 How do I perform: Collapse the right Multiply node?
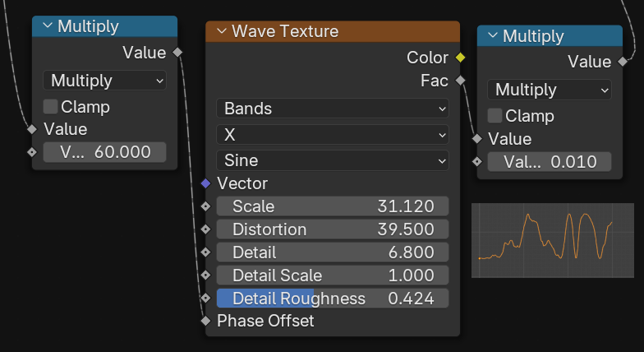(492, 36)
